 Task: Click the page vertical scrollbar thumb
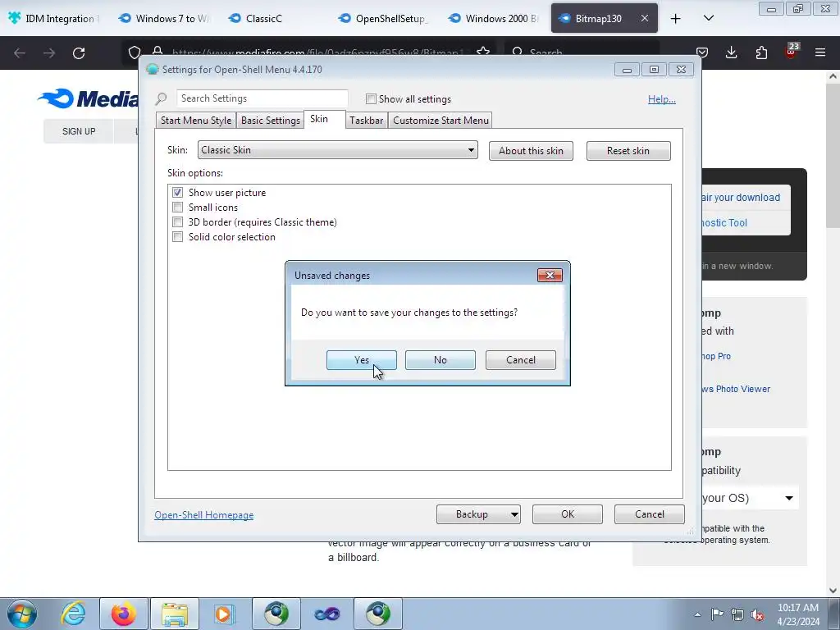833,155
